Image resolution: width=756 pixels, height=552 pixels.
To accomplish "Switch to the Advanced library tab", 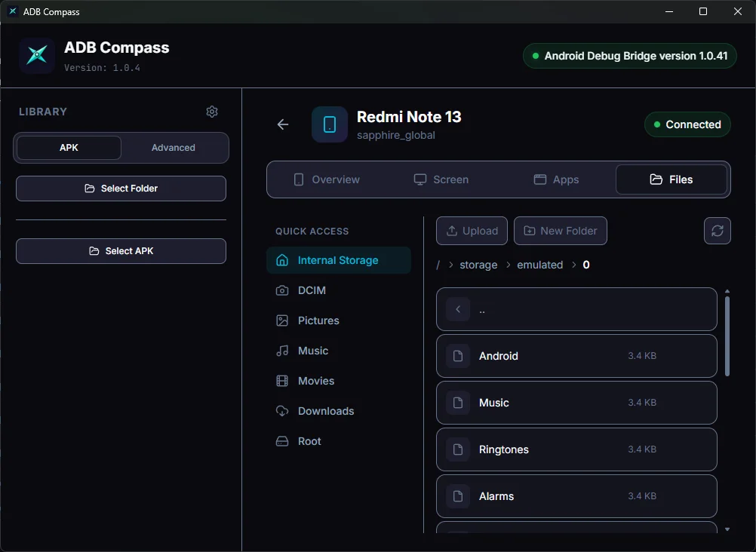I will [x=173, y=148].
